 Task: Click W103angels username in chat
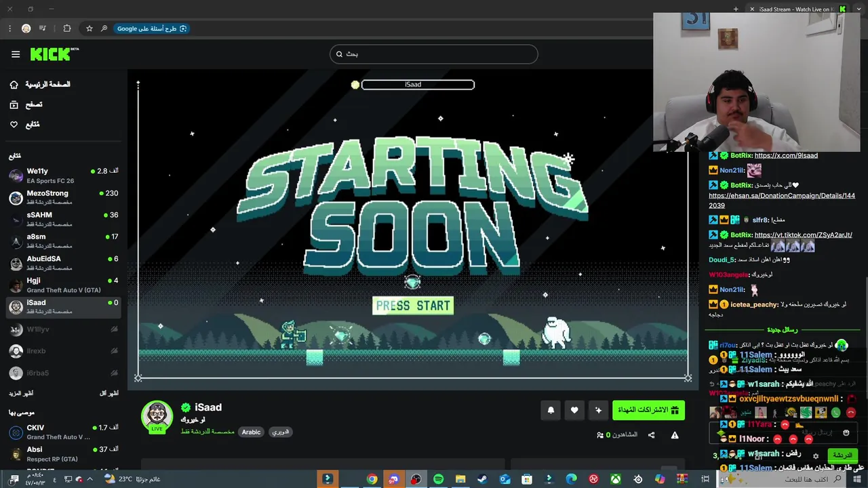point(730,274)
